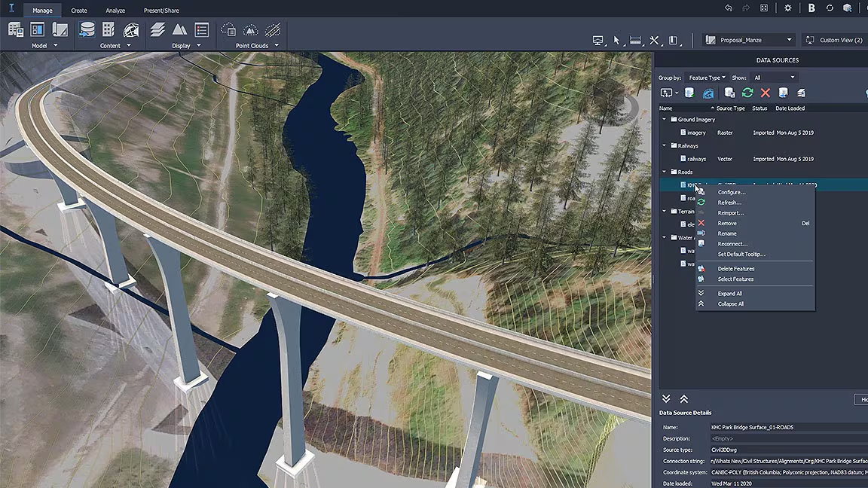
Task: Collapse the Ground Imagery group
Action: click(x=665, y=119)
